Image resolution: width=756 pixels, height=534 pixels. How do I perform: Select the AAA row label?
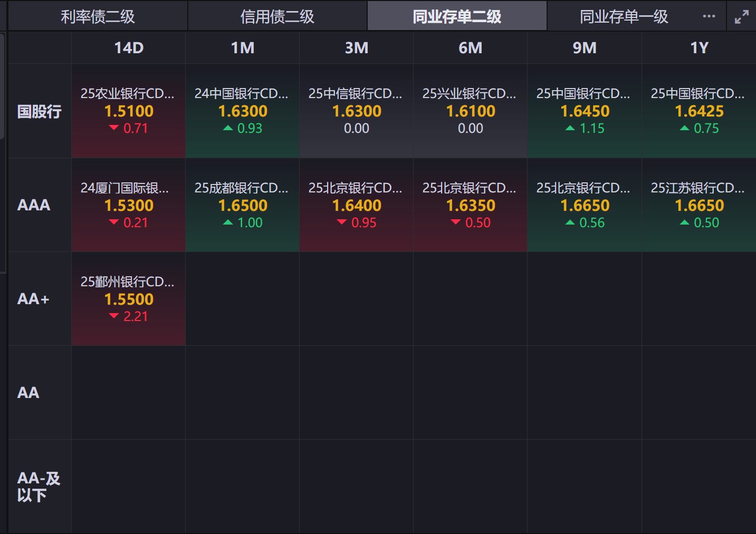[34, 205]
